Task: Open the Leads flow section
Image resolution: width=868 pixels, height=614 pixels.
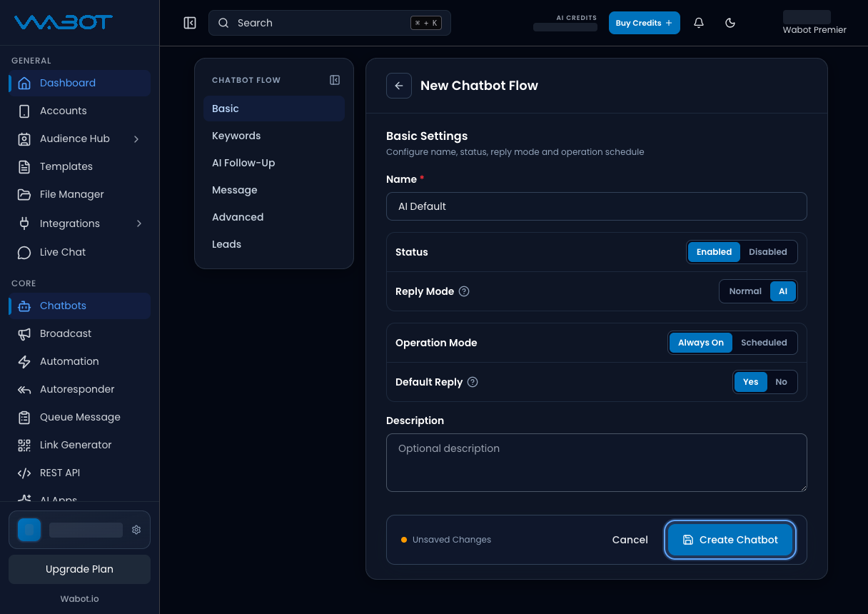Action: tap(274, 244)
